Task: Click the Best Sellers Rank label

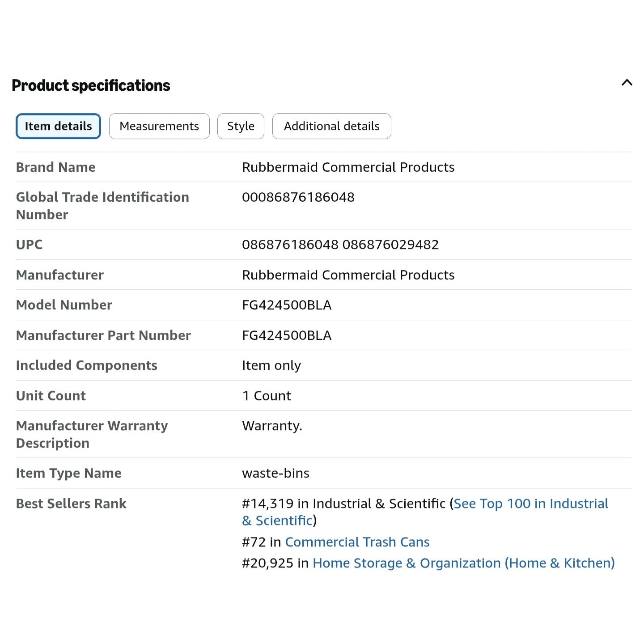Action: [x=71, y=504]
